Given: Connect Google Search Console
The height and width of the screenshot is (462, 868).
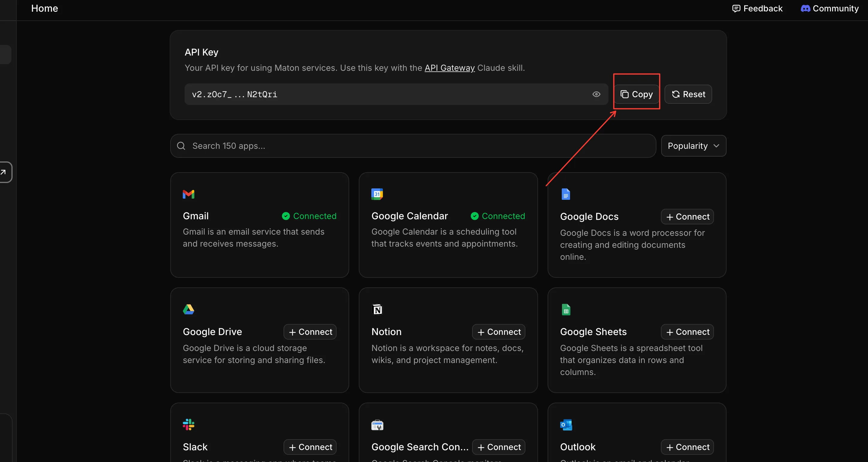Looking at the screenshot, I should pos(499,447).
